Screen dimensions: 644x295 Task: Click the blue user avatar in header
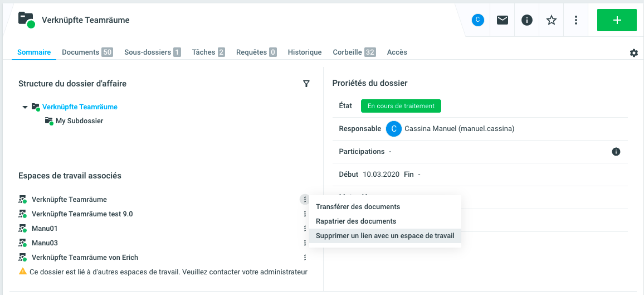click(x=477, y=20)
